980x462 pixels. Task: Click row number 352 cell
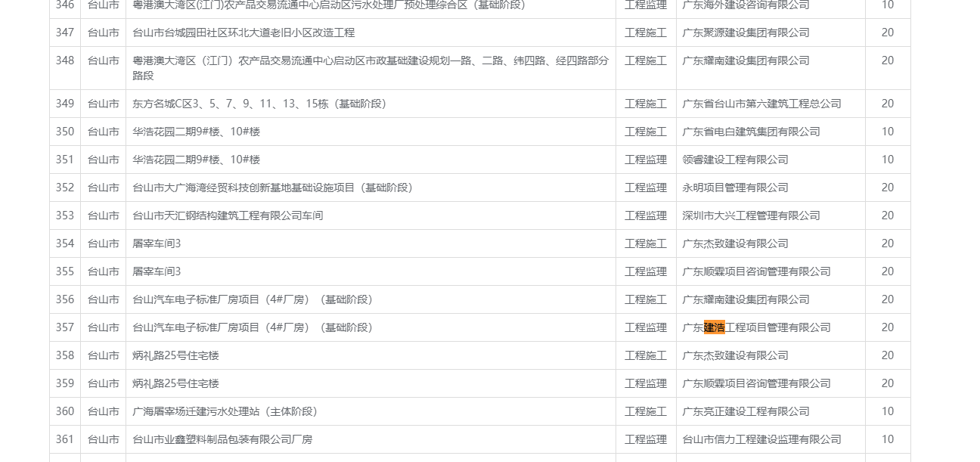pyautogui.click(x=65, y=188)
